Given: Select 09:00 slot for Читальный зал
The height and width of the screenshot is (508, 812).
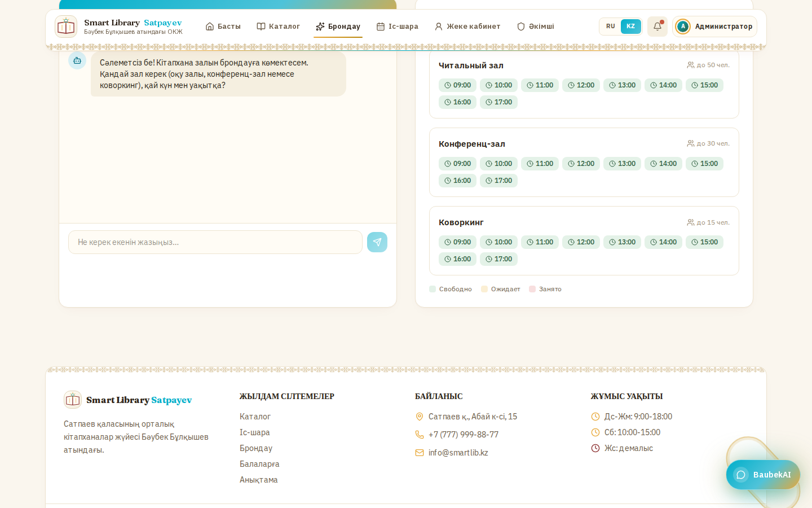Looking at the screenshot, I should 458,85.
